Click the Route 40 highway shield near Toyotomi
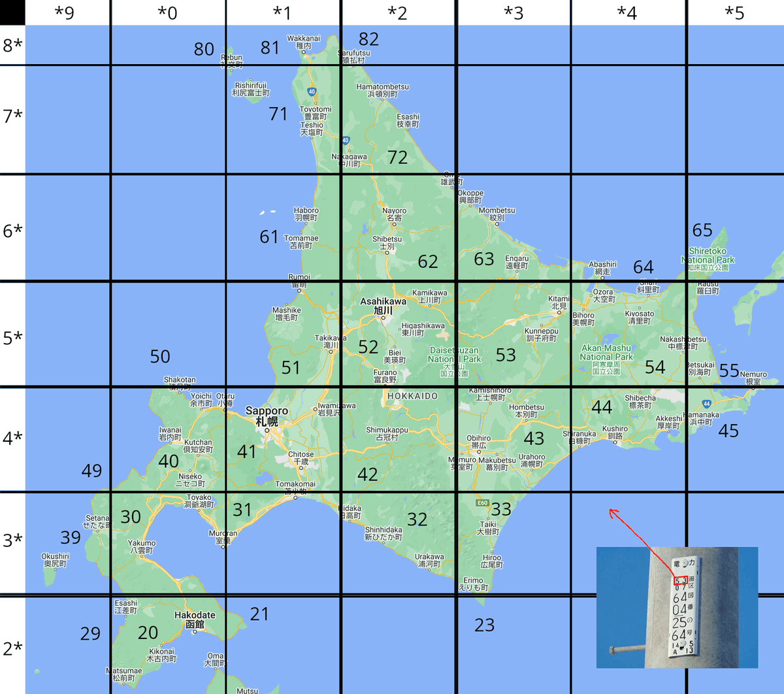 point(312,92)
